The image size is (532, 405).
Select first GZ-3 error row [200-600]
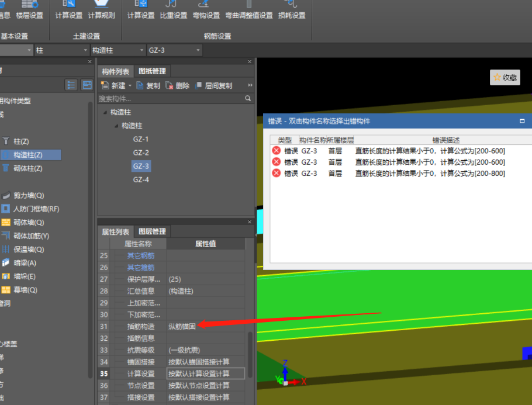tap(401, 151)
